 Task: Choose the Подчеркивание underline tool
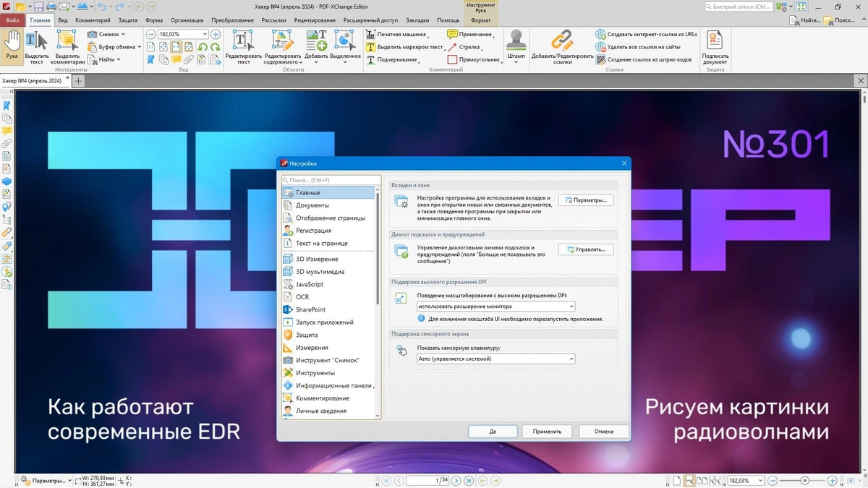pyautogui.click(x=393, y=60)
